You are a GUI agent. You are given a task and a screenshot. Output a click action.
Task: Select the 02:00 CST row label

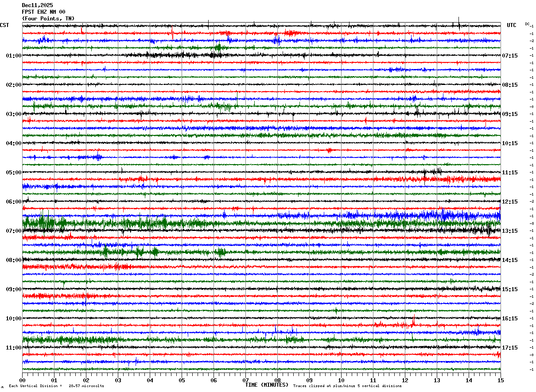point(14,85)
